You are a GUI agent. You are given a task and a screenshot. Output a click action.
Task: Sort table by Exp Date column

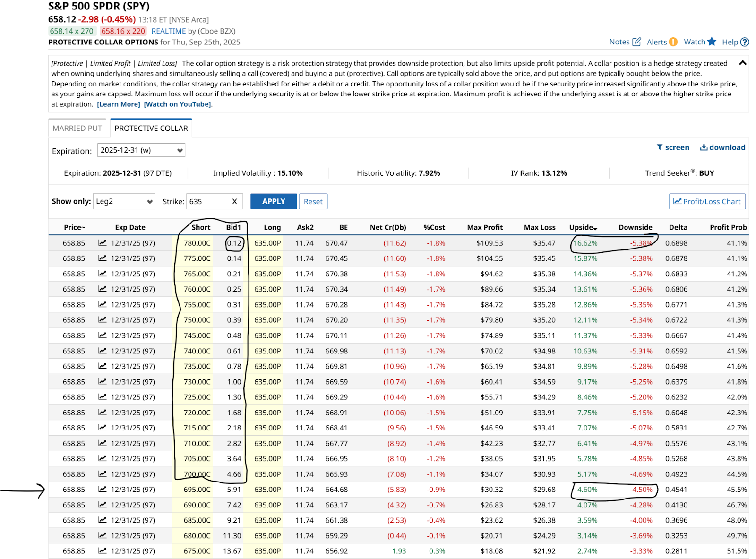tap(130, 227)
